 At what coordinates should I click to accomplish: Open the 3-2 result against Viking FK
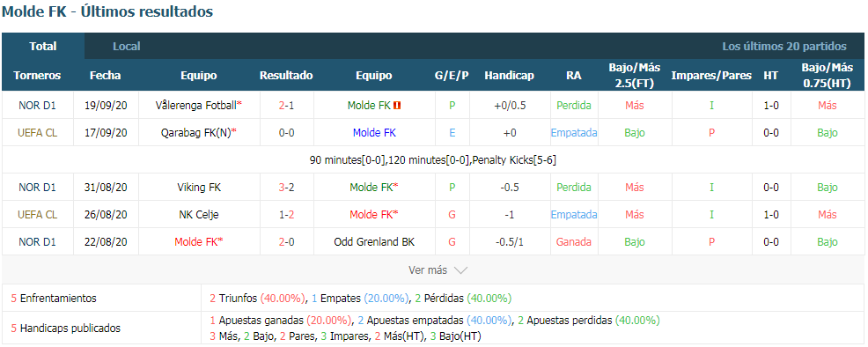pos(286,188)
